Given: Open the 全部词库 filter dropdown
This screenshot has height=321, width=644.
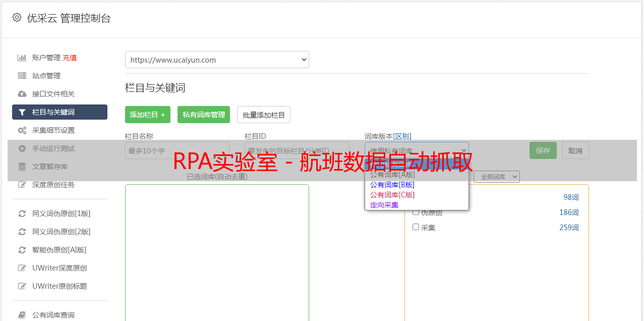Looking at the screenshot, I should click(497, 177).
